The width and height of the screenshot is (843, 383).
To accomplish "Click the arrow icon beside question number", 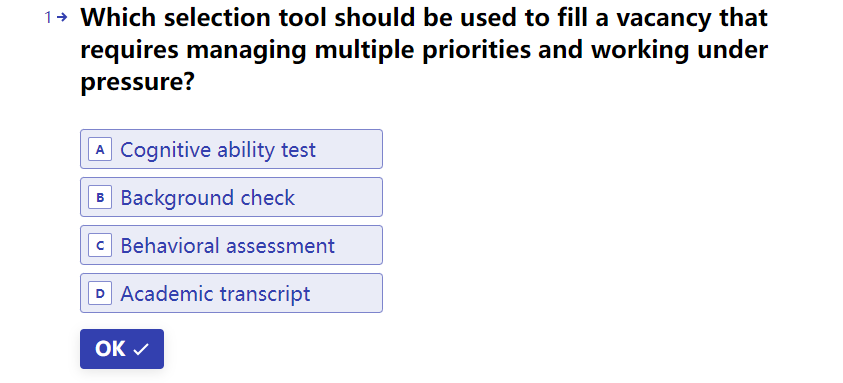I will (x=62, y=18).
